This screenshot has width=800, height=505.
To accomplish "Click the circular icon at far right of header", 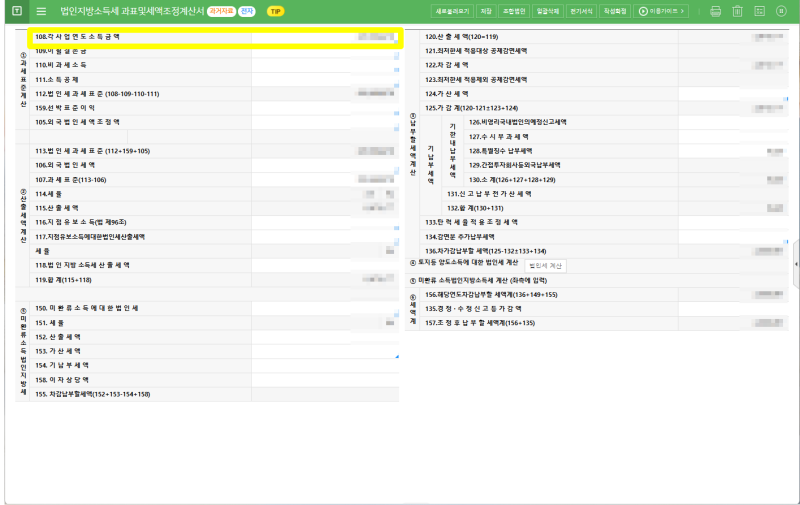I will (781, 11).
